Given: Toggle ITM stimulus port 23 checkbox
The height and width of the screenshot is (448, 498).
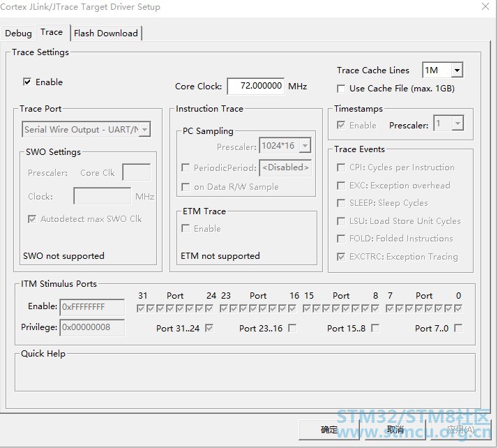Looking at the screenshot, I should coord(224,308).
